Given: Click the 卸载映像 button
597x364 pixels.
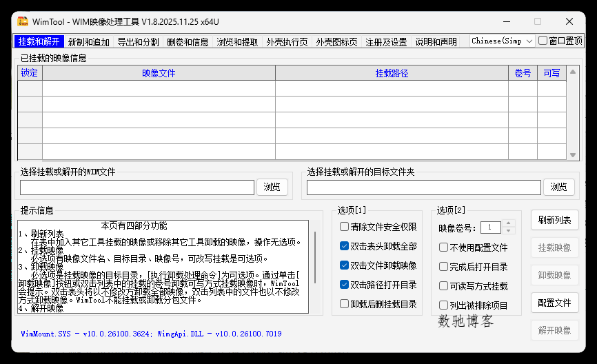Looking at the screenshot, I should pyautogui.click(x=555, y=275).
